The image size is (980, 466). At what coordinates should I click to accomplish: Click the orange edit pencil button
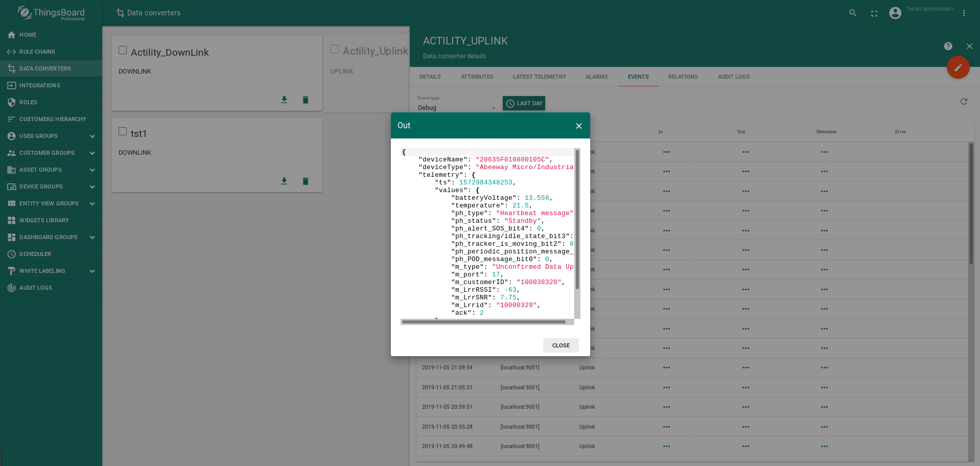[x=958, y=67]
